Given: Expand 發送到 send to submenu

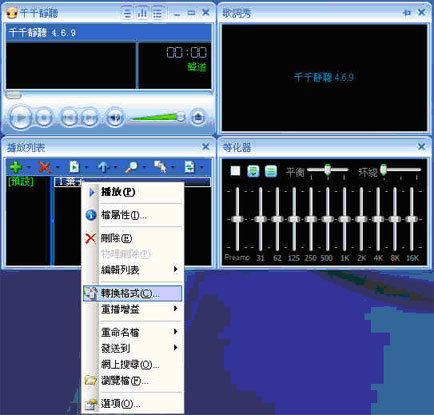Looking at the screenshot, I should (x=133, y=348).
